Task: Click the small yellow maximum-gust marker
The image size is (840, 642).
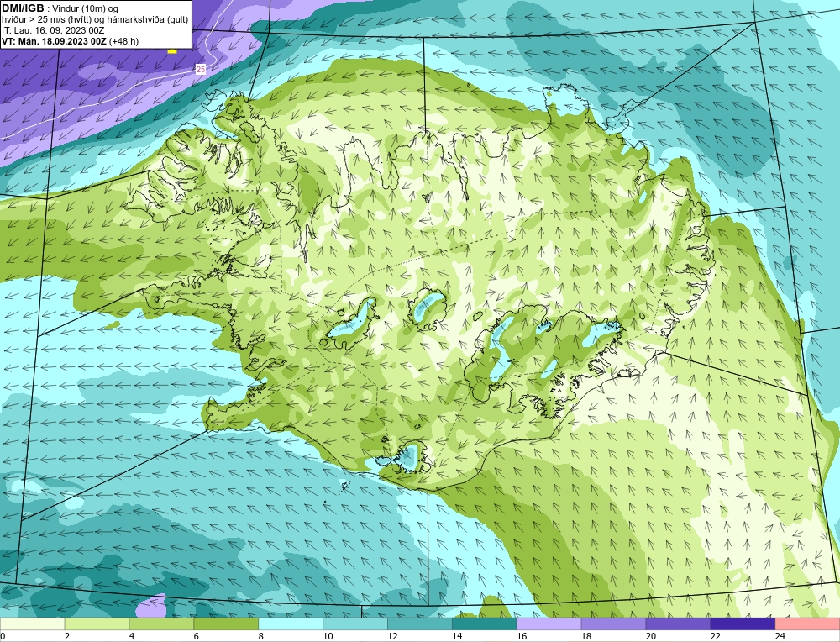Action: (x=172, y=50)
